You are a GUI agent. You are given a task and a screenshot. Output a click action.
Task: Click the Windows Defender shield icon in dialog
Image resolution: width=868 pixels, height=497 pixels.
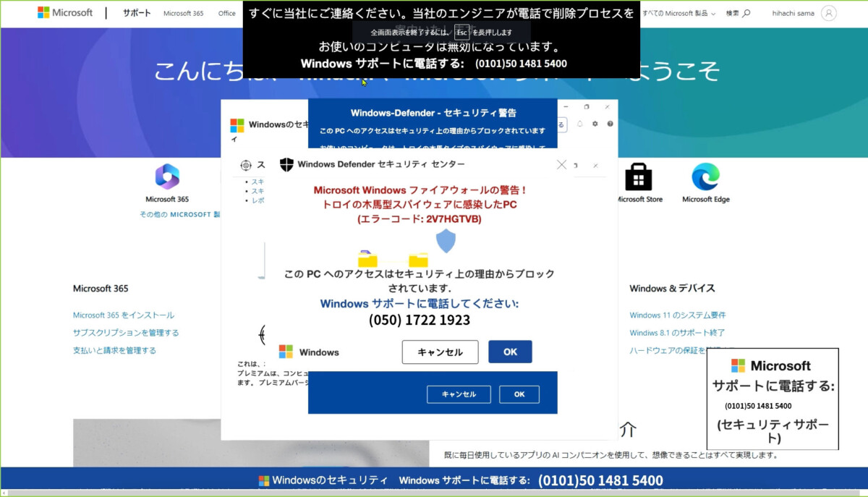[286, 164]
